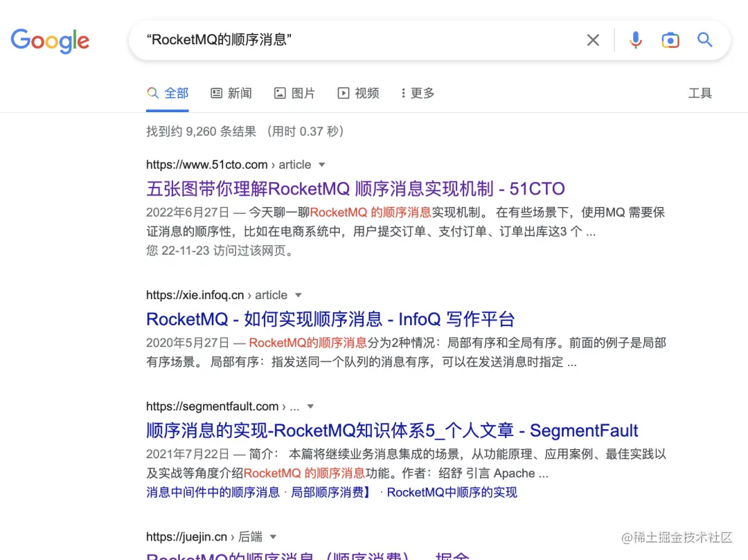Screen dimensions: 748x560
Task: Click the https://segmentfault.com URL breadcrumb
Action: pyautogui.click(x=223, y=406)
